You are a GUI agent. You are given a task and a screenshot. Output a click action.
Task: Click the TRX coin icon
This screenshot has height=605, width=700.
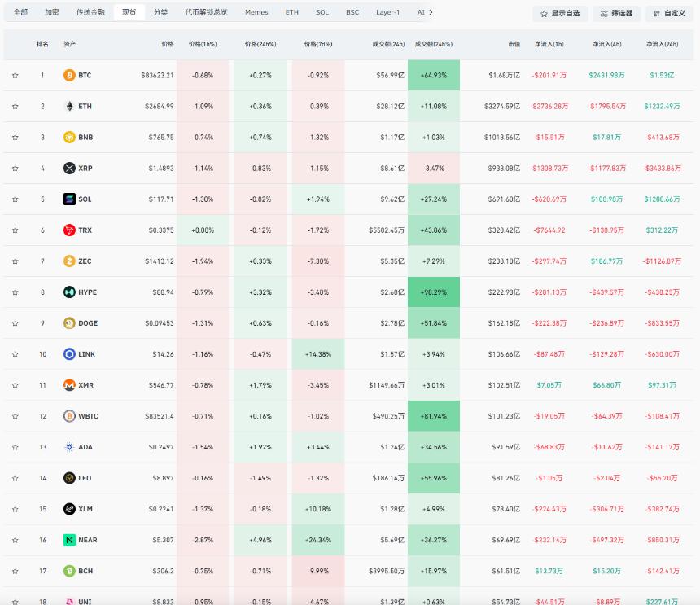(69, 230)
